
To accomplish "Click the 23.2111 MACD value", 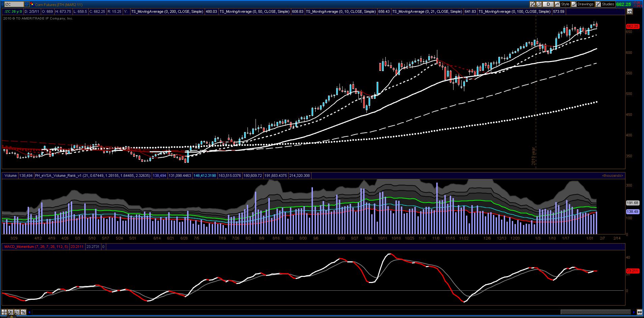I will tap(77, 247).
